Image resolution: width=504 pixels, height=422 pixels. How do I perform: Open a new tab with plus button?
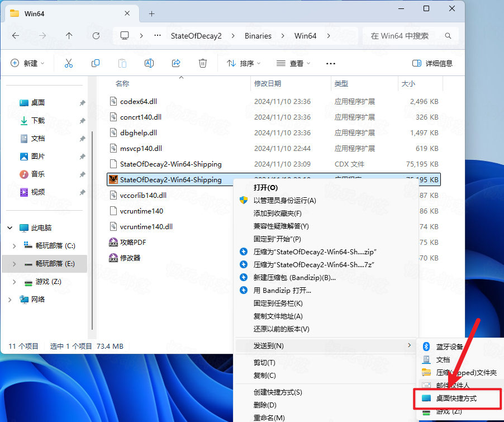(152, 13)
